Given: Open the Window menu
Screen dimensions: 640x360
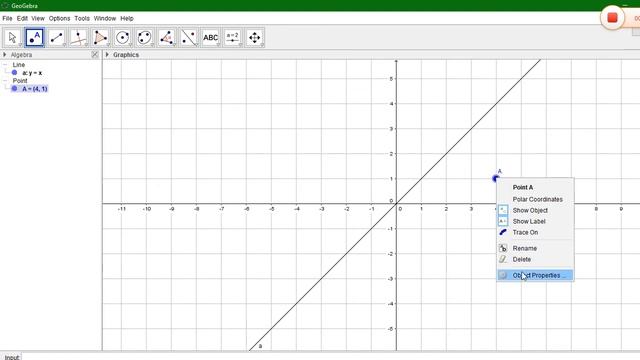Looking at the screenshot, I should pos(105,18).
